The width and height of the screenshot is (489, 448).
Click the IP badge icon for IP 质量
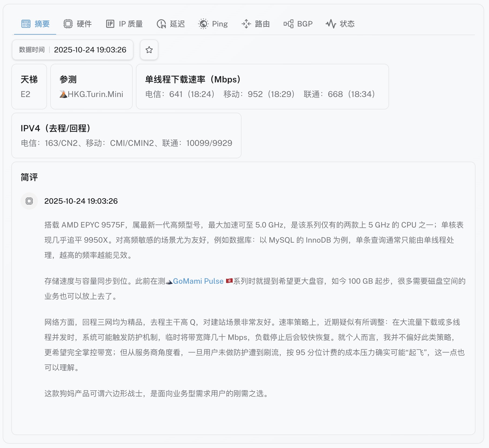tap(110, 24)
